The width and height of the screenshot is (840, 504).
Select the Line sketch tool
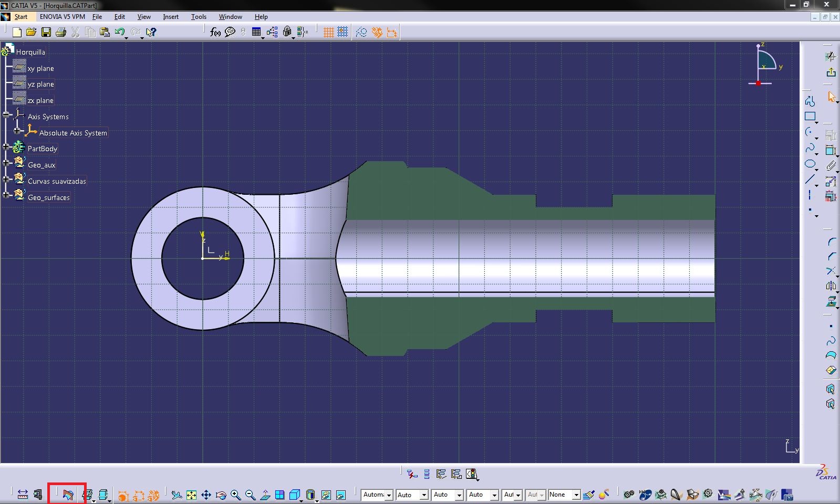(x=810, y=180)
